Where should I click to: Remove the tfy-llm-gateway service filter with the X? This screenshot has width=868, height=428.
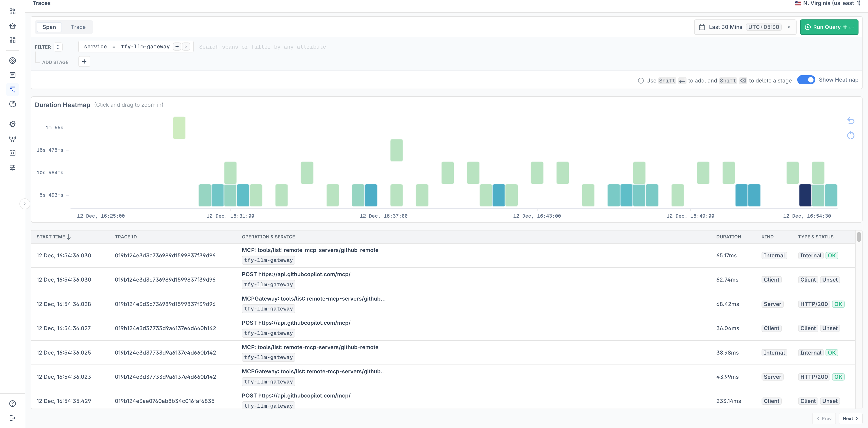(x=186, y=47)
